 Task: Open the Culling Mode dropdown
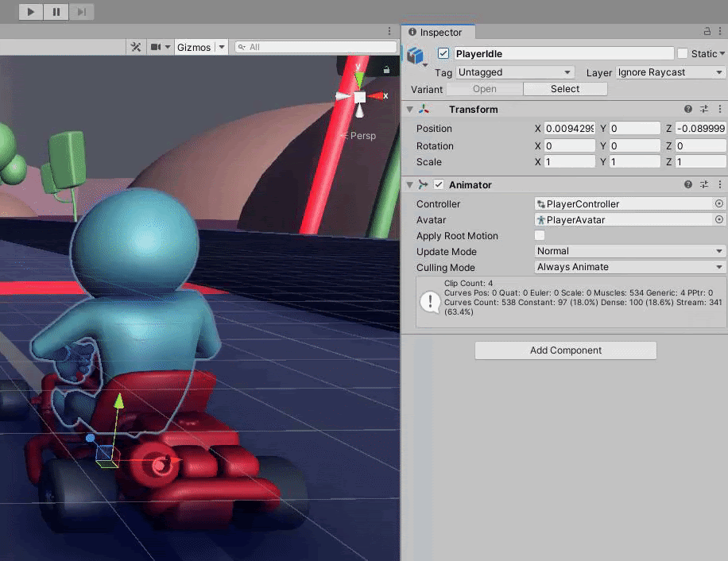[629, 267]
